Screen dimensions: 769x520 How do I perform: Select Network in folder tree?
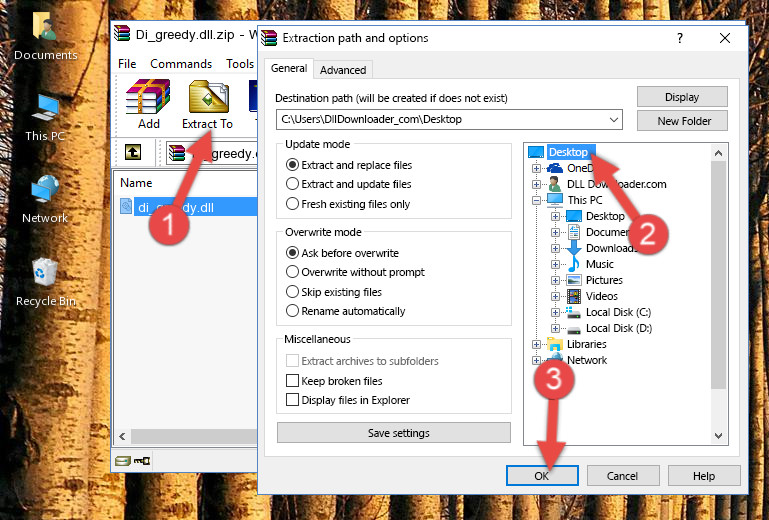[587, 360]
